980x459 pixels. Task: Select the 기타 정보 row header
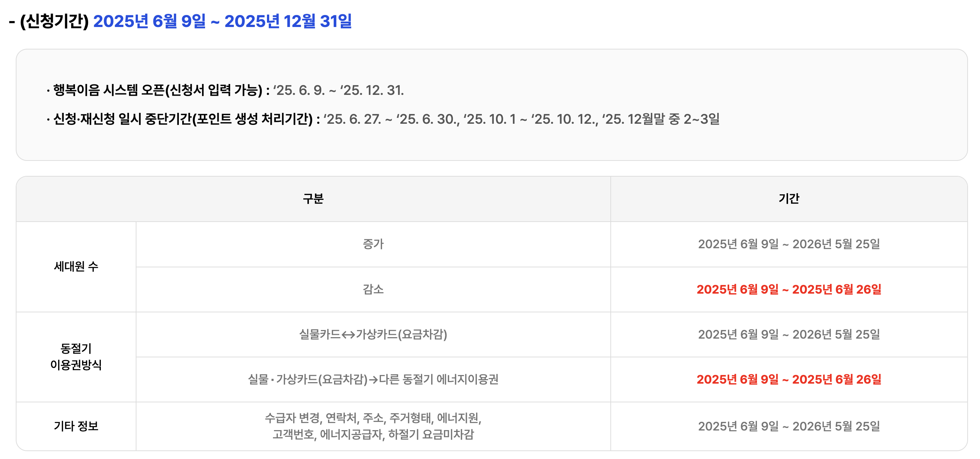(x=76, y=426)
